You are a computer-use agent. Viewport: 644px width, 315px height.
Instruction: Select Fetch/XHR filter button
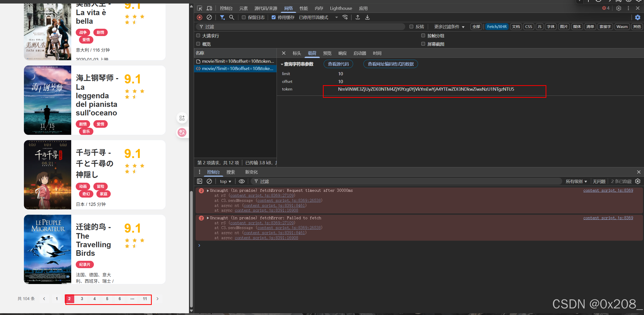[497, 27]
